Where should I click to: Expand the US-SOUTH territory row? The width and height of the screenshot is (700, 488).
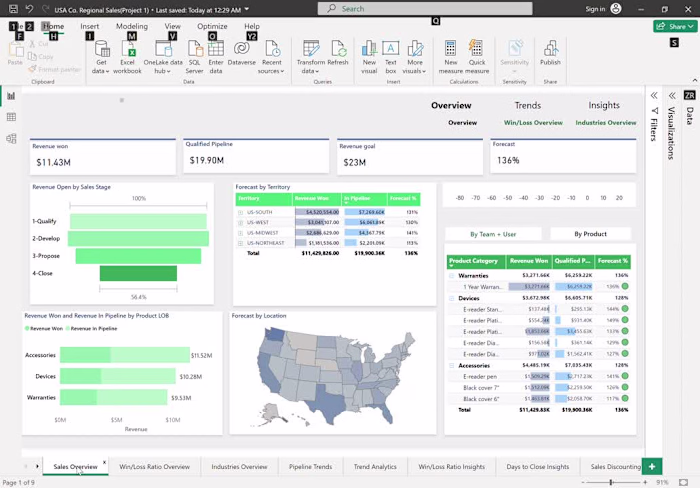pyautogui.click(x=240, y=212)
